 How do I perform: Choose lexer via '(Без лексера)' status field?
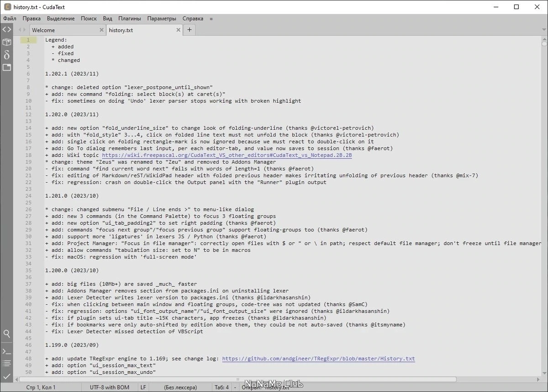pos(180,387)
